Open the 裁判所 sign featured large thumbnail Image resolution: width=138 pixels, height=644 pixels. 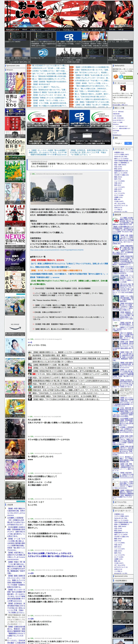point(48,136)
